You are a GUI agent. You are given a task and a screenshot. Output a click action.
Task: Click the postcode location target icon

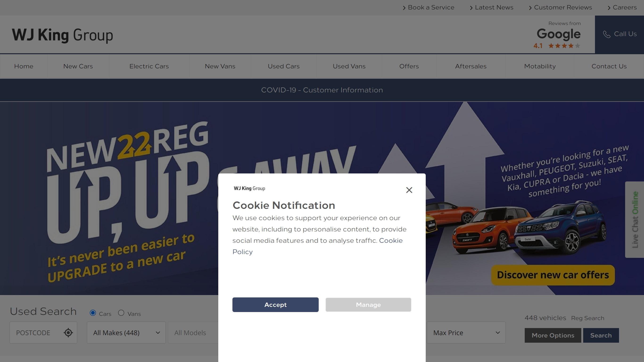pyautogui.click(x=68, y=333)
